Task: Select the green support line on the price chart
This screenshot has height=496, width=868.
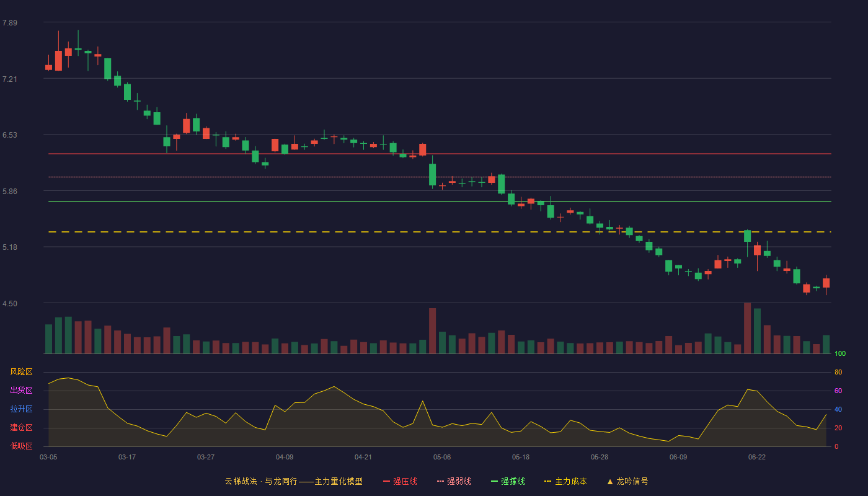Action: [x=440, y=201]
